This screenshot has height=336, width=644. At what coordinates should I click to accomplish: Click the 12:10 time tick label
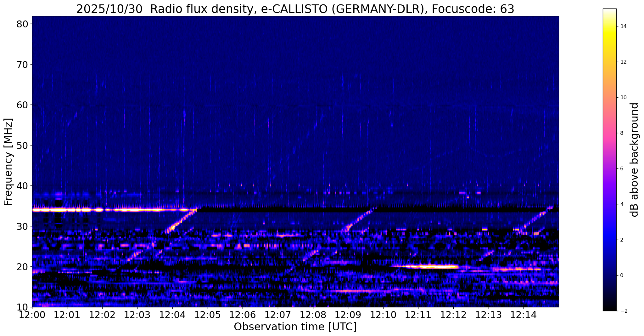[383, 315]
